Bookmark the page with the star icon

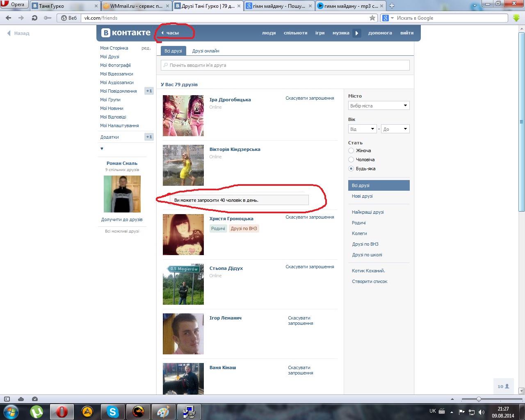(372, 18)
